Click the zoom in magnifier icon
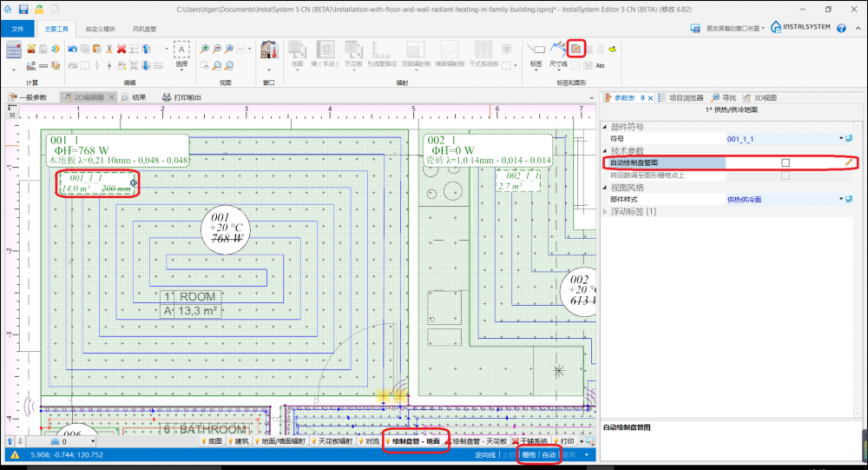 205,49
